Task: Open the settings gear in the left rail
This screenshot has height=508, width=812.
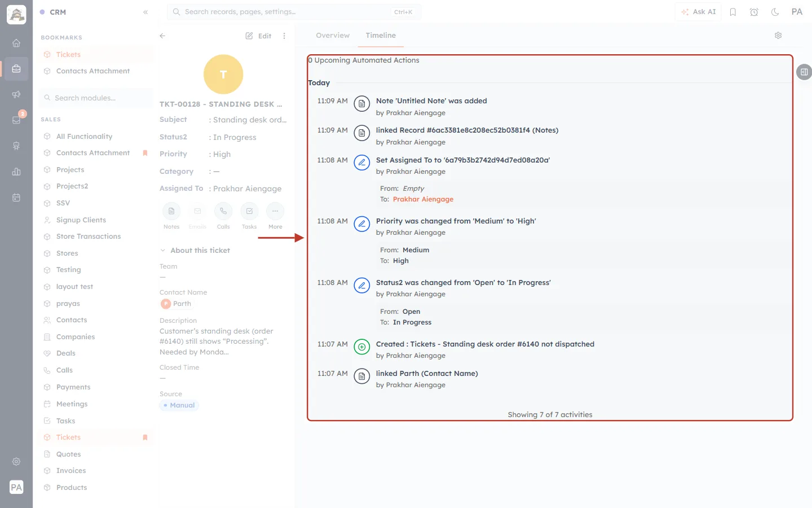Action: [x=16, y=462]
